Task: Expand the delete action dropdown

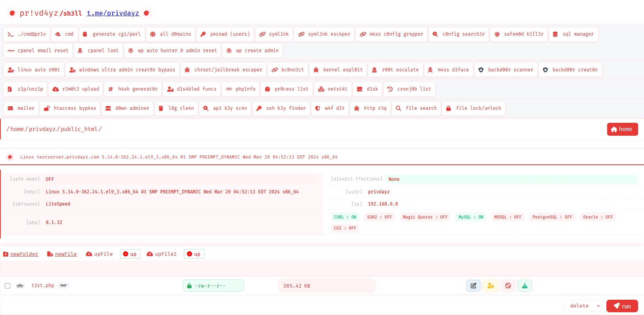Action: [583, 306]
